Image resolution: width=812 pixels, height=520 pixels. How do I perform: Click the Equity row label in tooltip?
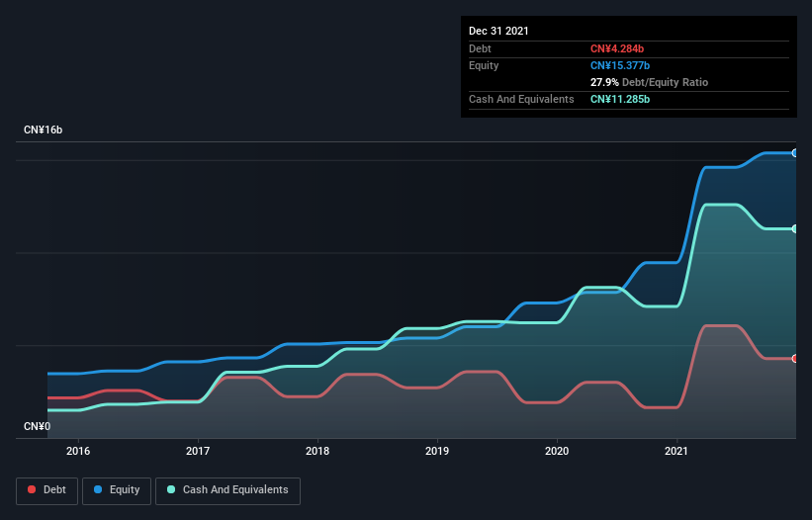tap(484, 65)
